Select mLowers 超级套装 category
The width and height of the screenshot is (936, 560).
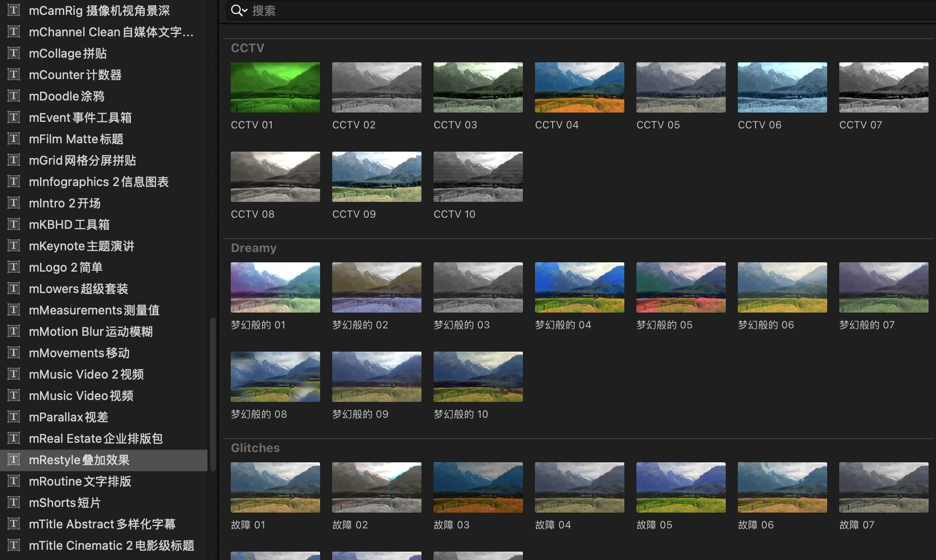pyautogui.click(x=104, y=288)
